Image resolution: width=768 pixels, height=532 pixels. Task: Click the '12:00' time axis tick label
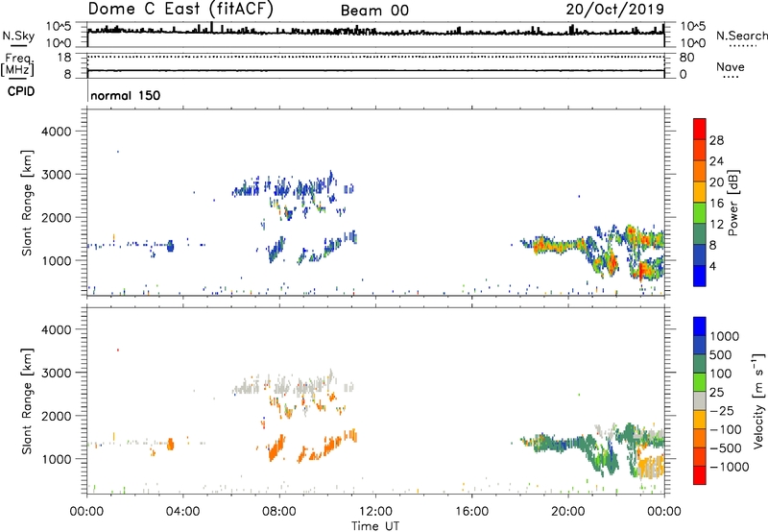pyautogui.click(x=375, y=512)
